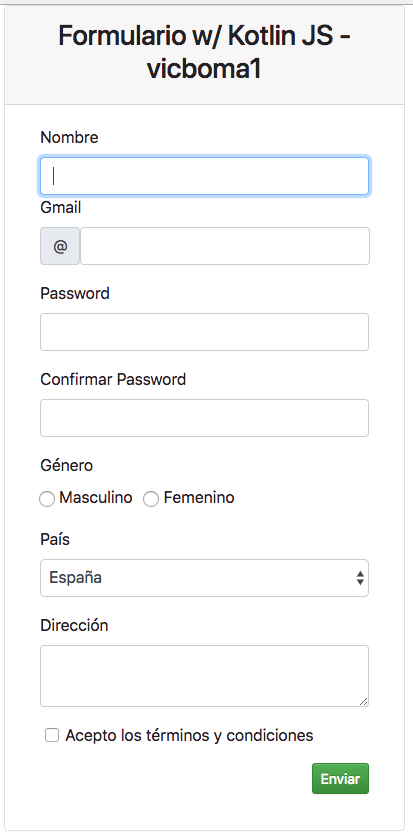The image size is (413, 834).
Task: Select the Masculino radio button
Action: point(47,499)
